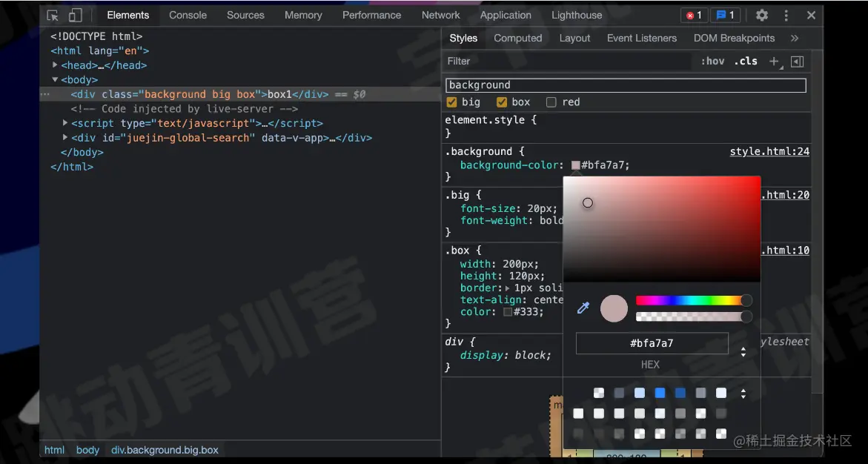Show more Styles pane tabs chevron

[x=795, y=39]
